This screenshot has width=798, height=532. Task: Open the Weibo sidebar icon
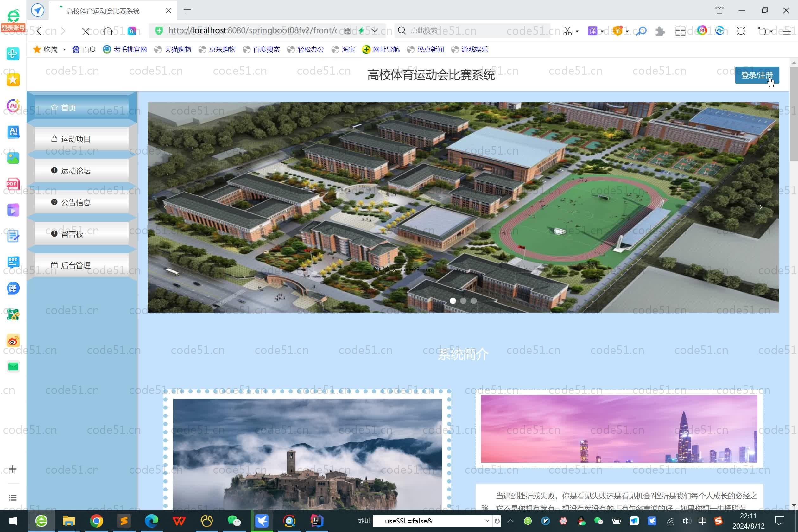tap(13, 340)
